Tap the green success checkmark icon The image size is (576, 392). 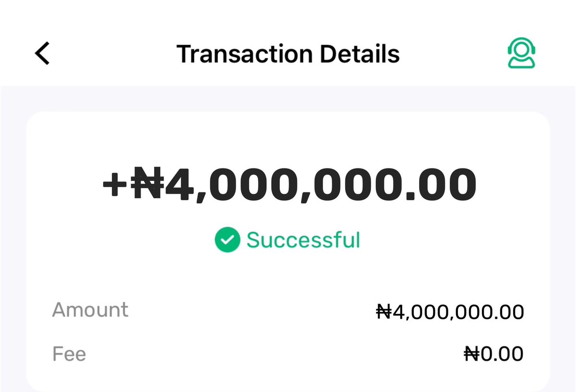point(227,239)
